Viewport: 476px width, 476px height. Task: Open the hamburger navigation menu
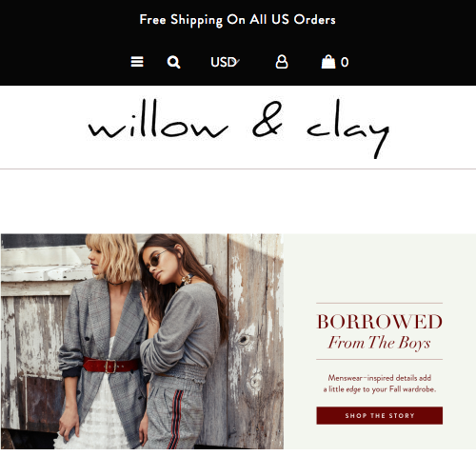coord(137,62)
